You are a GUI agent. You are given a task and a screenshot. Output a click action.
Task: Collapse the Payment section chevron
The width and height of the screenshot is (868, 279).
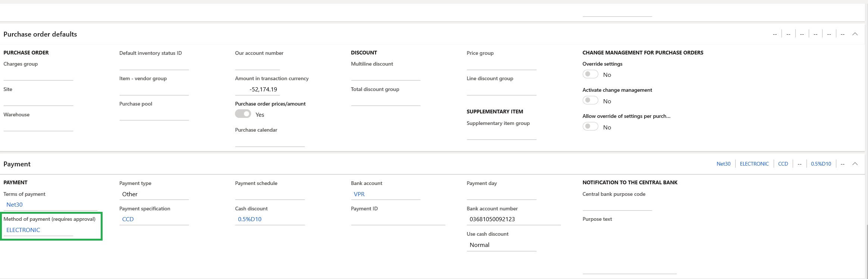click(x=855, y=164)
